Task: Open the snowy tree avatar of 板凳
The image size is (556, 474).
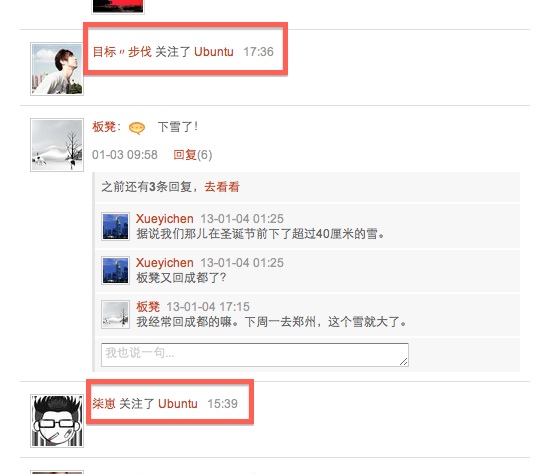Action: click(57, 145)
